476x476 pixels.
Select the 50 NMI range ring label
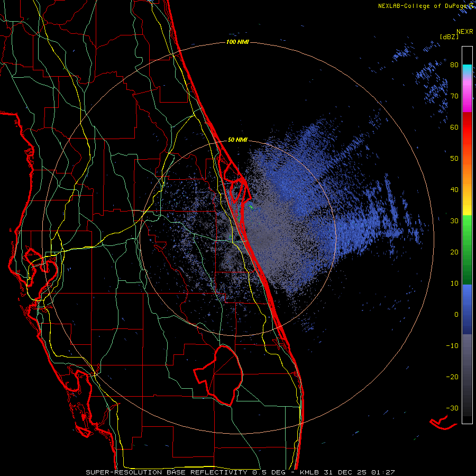point(237,140)
